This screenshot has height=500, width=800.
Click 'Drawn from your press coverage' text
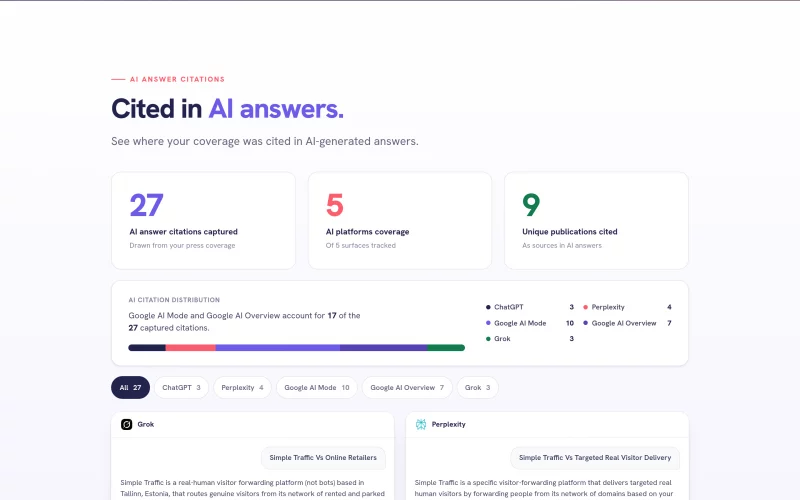click(182, 245)
